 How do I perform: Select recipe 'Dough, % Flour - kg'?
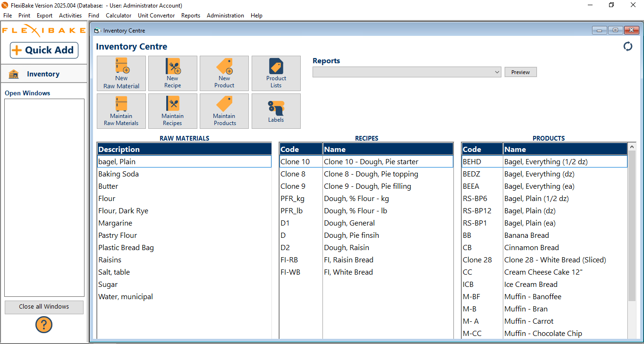pyautogui.click(x=366, y=199)
